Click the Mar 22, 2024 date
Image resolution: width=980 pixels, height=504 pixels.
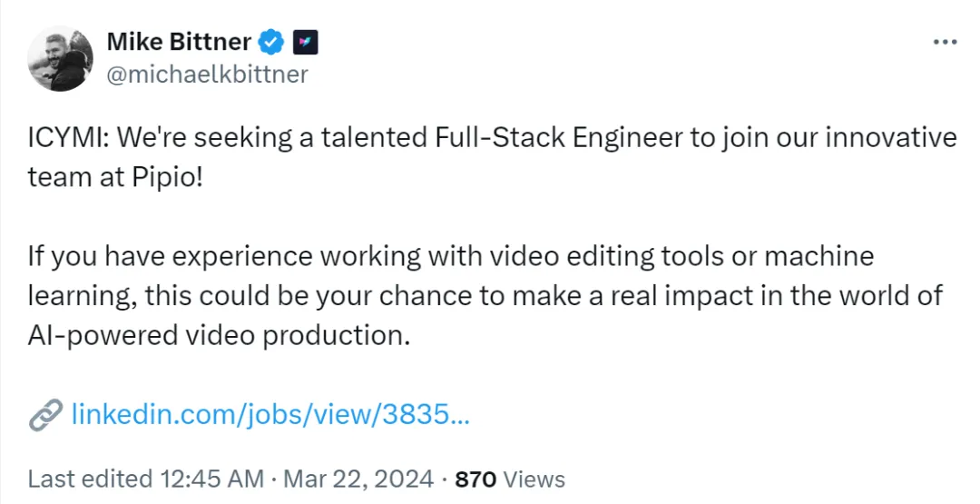(358, 479)
